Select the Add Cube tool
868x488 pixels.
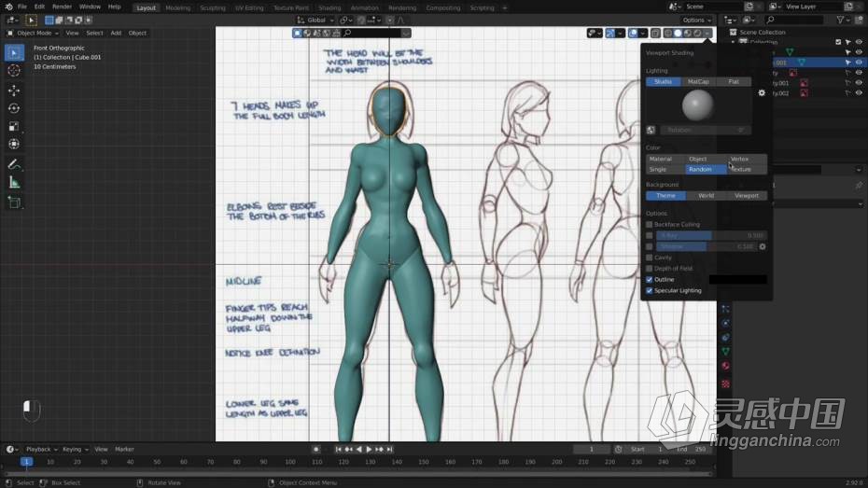[14, 202]
